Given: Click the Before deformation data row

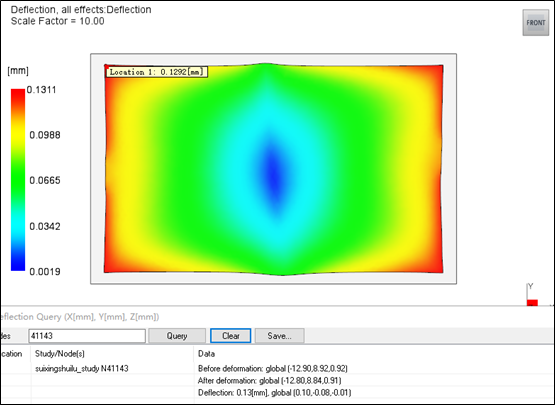Looking at the screenshot, I should (273, 369).
